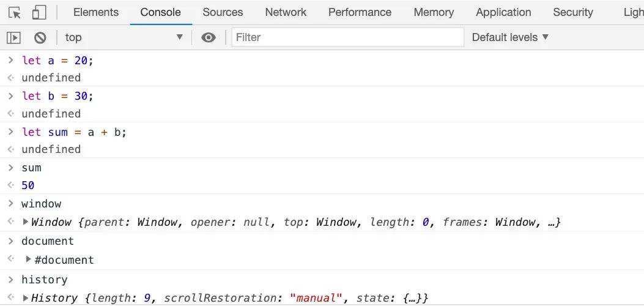The width and height of the screenshot is (644, 306).
Task: Go to the Memory tab
Action: coord(434,12)
